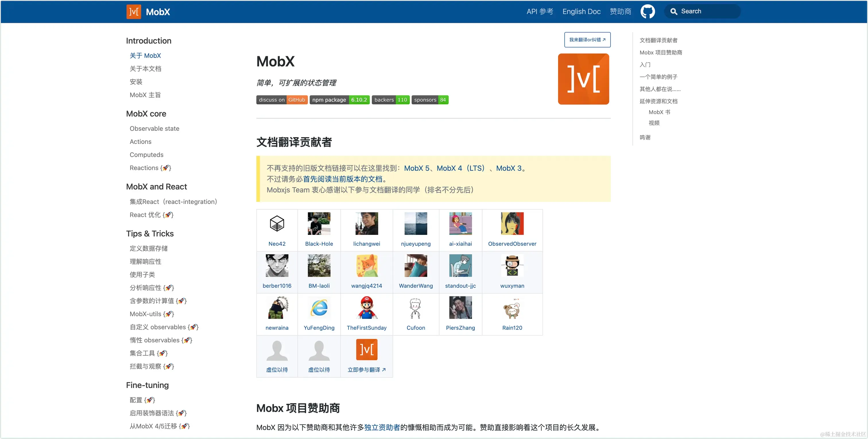Open standout-jjc's avatar illustration
Viewport: 868px width, 439px height.
(460, 266)
